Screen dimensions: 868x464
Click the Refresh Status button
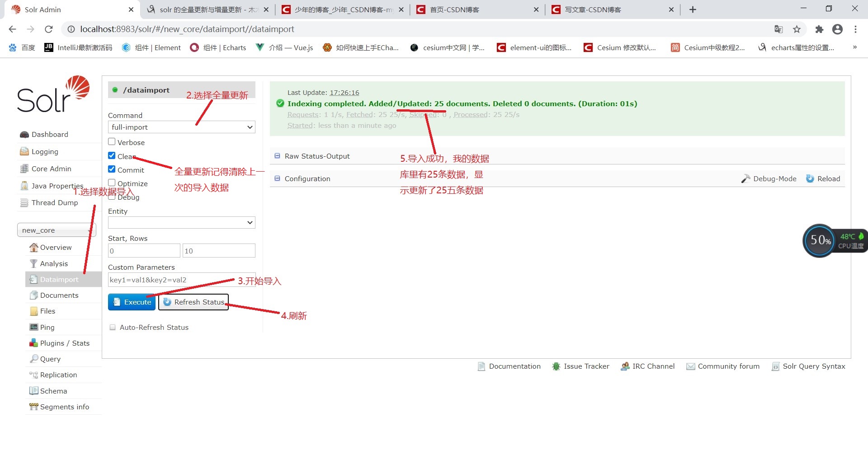193,302
